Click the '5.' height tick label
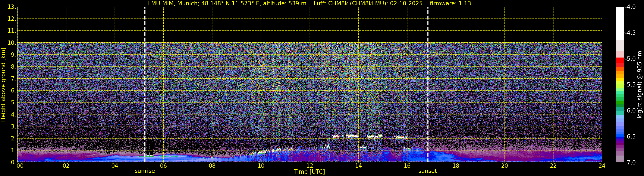The height and width of the screenshot is (176, 644). pos(13,103)
